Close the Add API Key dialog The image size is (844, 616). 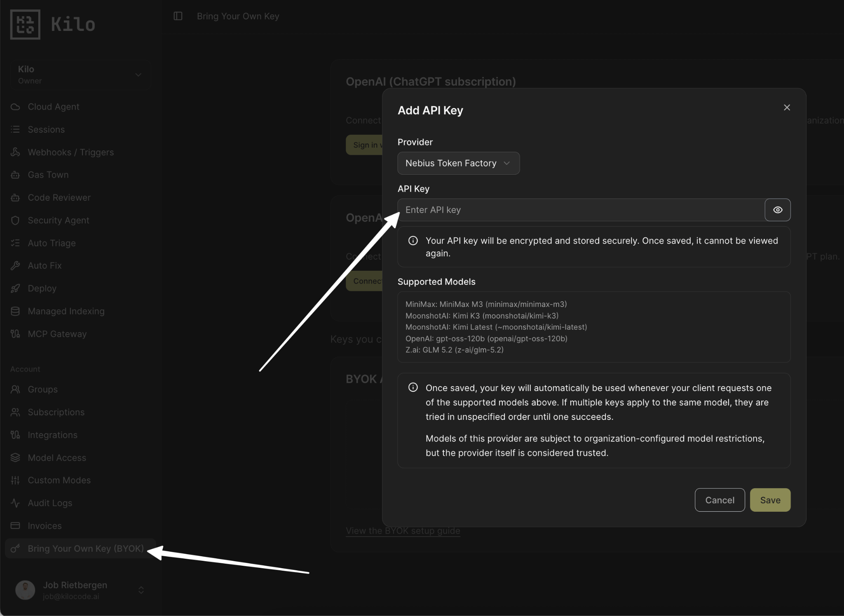tap(787, 108)
